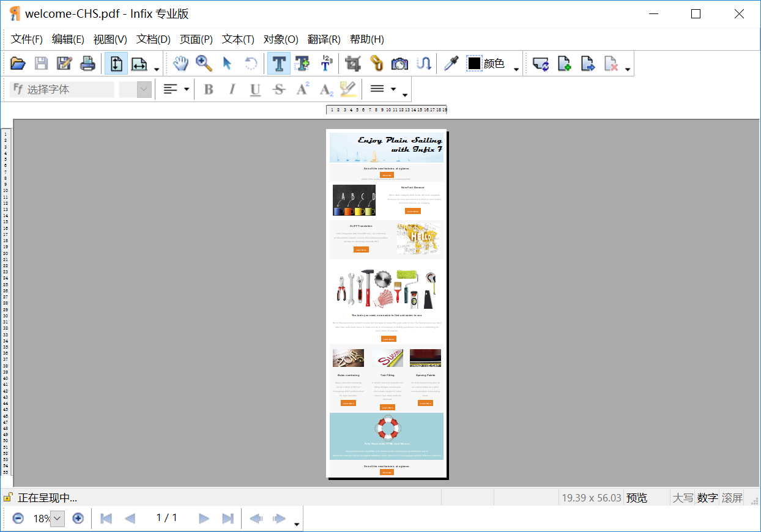The height and width of the screenshot is (532, 761).
Task: Select the Zoom magnifier tool
Action: pos(204,64)
